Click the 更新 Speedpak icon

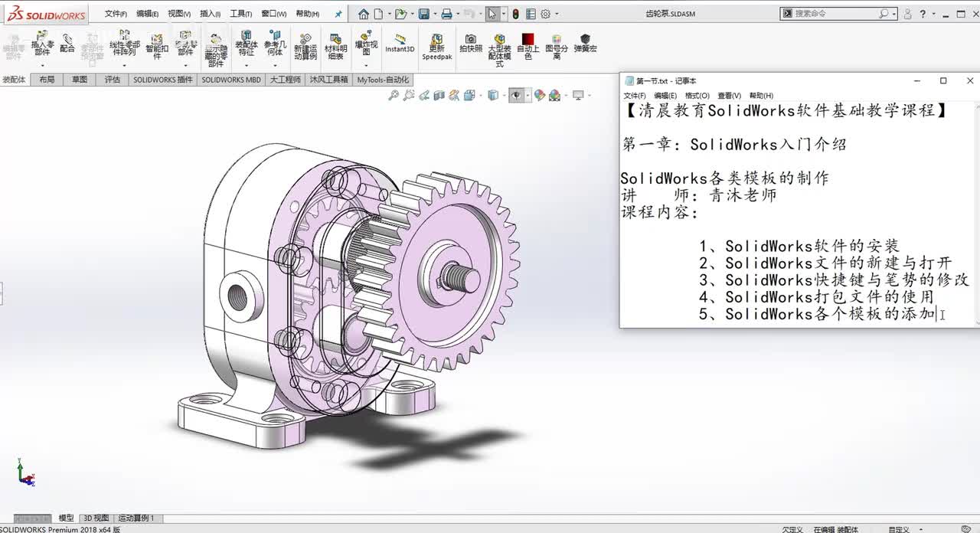[437, 46]
